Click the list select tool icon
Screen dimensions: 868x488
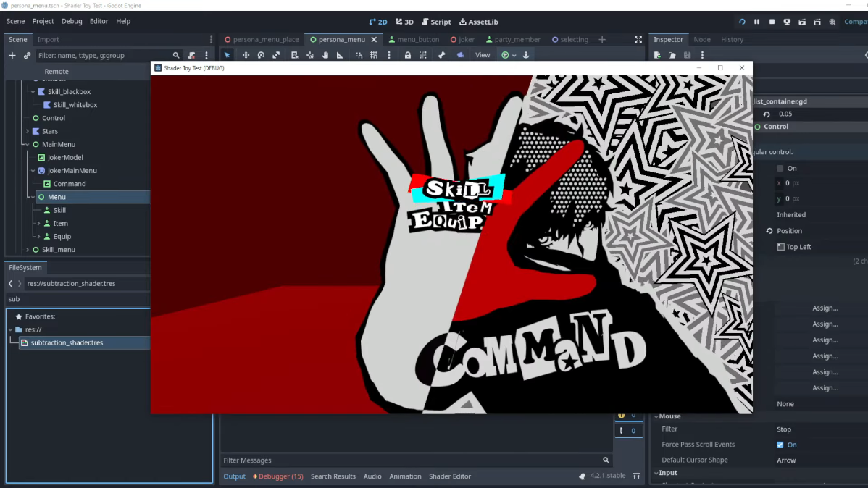[x=294, y=55]
